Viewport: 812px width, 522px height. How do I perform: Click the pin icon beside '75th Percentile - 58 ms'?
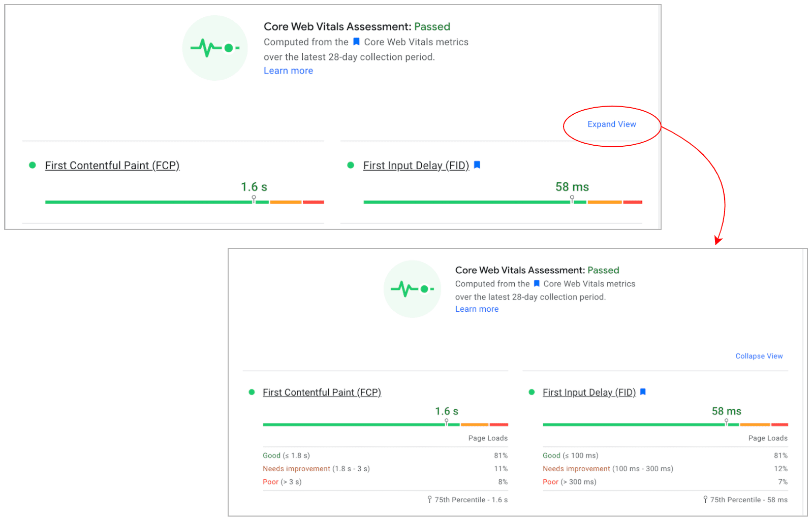[x=705, y=500]
